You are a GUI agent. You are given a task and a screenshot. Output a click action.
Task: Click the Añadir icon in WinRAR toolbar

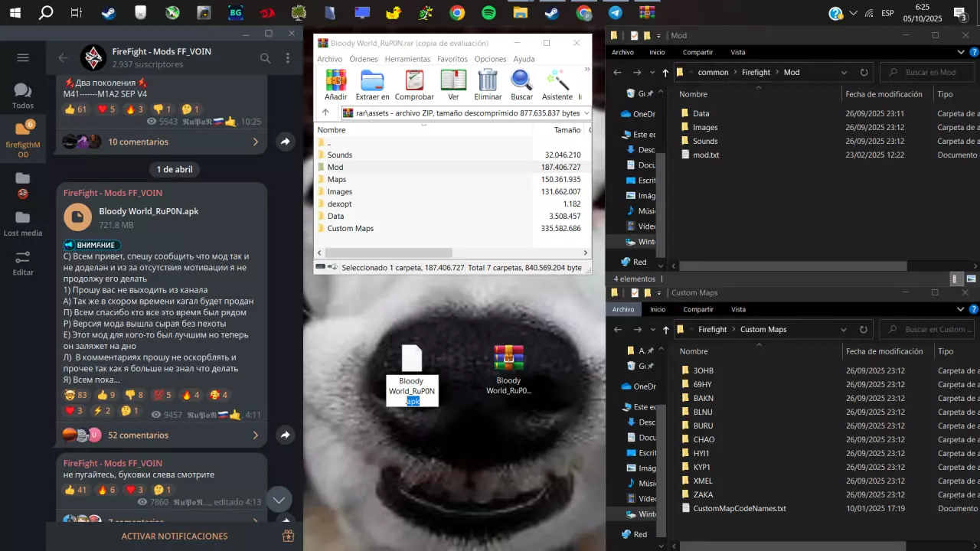[x=335, y=81]
